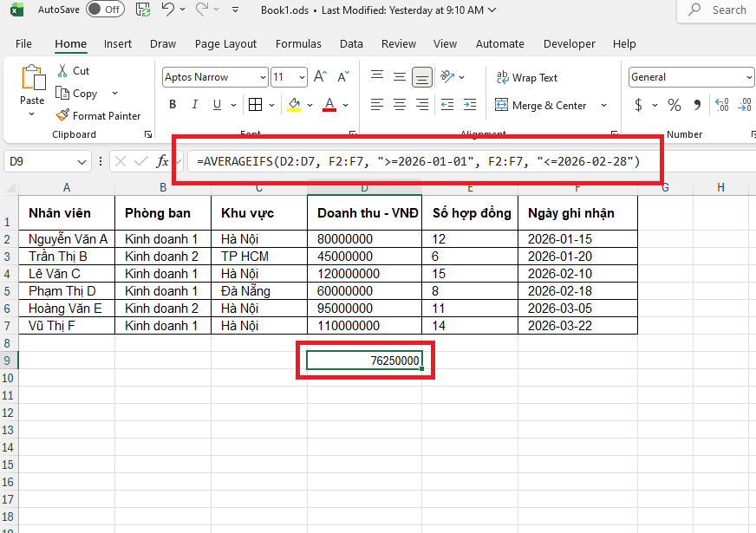Viewport: 756px width, 533px height.
Task: Toggle Italic formatting
Action: [195, 105]
